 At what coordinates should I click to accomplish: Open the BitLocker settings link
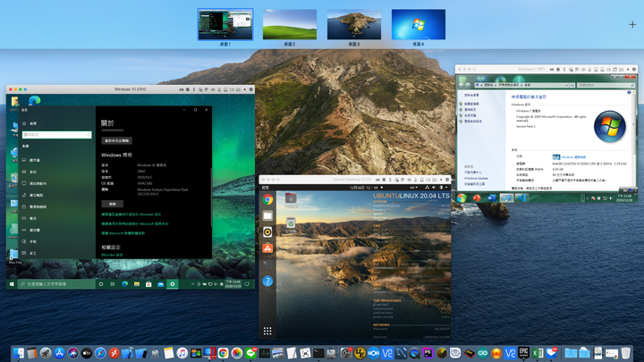(x=112, y=255)
